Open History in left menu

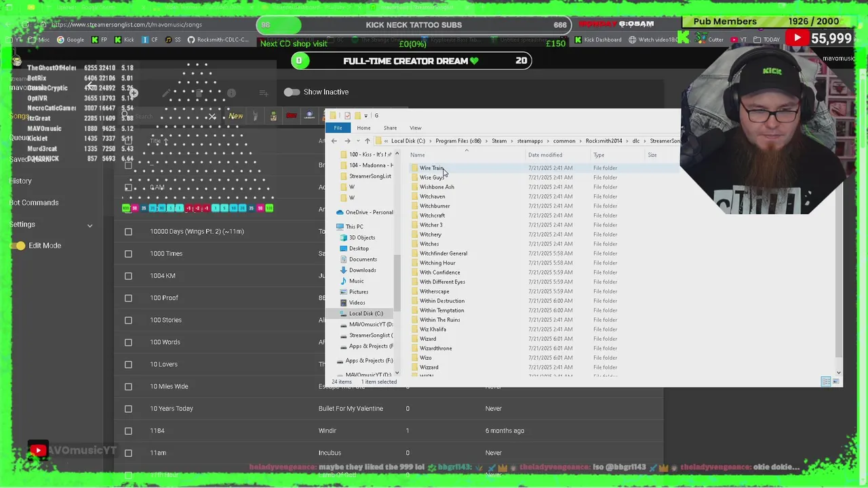pos(20,181)
